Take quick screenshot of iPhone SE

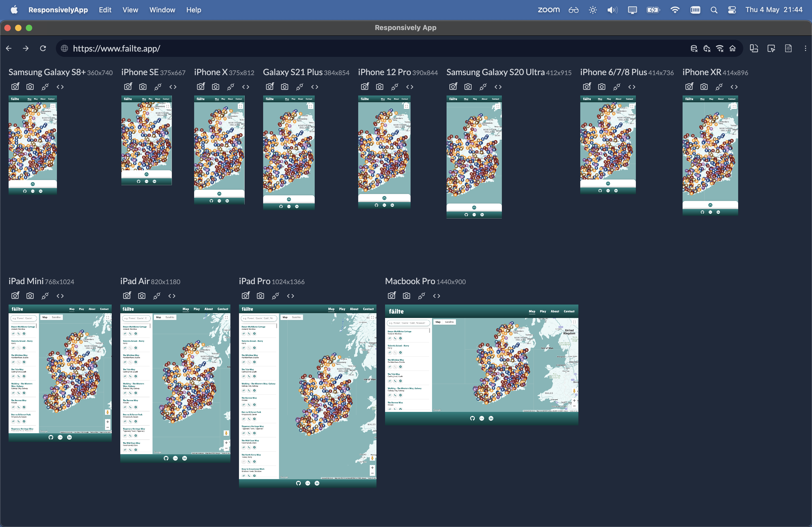tap(128, 87)
